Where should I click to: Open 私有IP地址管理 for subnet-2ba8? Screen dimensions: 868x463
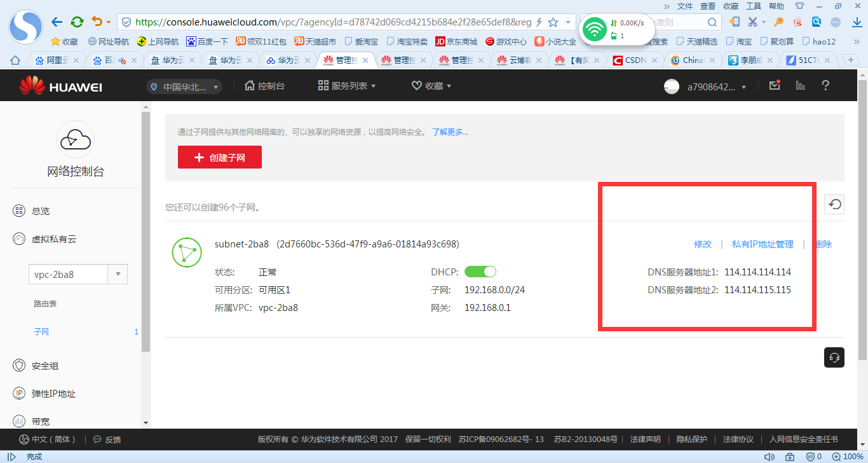coord(763,244)
